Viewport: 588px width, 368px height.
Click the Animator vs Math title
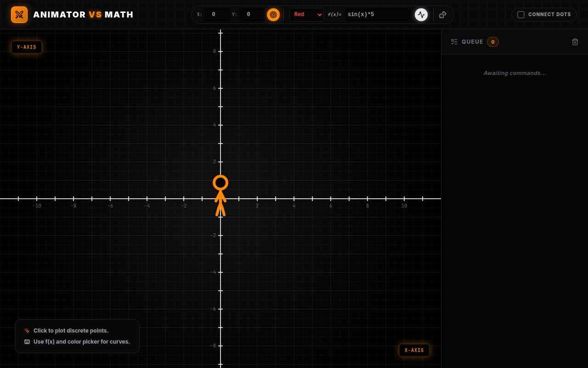click(x=83, y=15)
